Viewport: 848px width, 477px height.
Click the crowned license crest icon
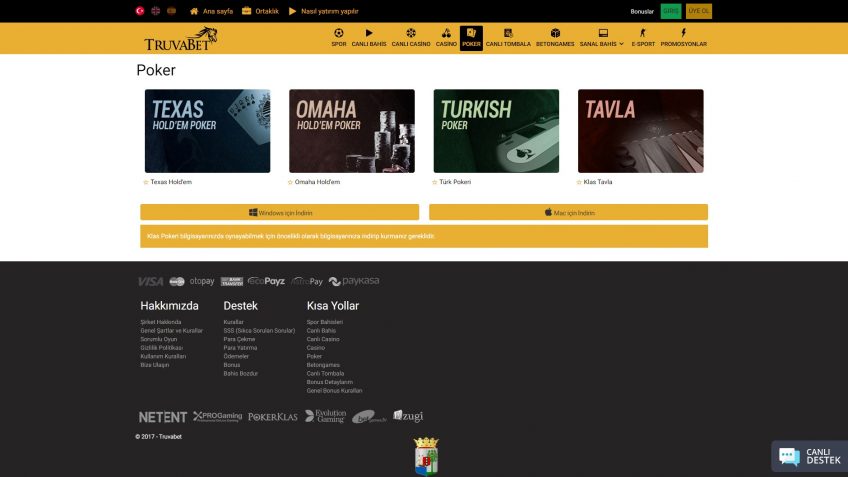[x=426, y=456]
